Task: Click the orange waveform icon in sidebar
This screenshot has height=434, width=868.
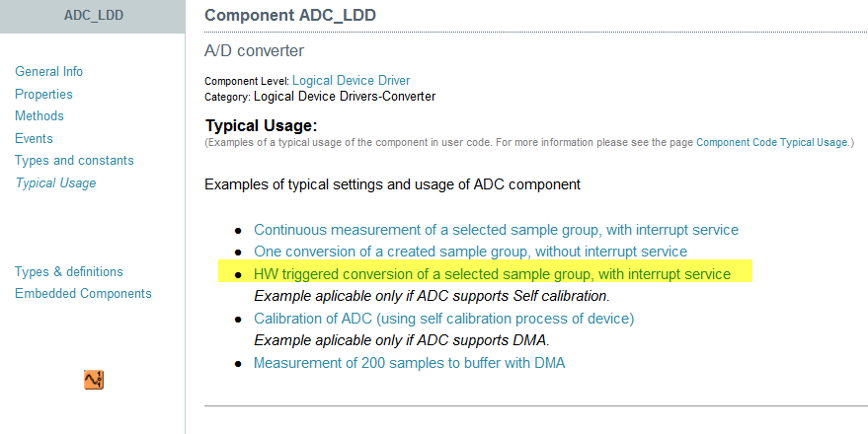Action: coord(94,380)
